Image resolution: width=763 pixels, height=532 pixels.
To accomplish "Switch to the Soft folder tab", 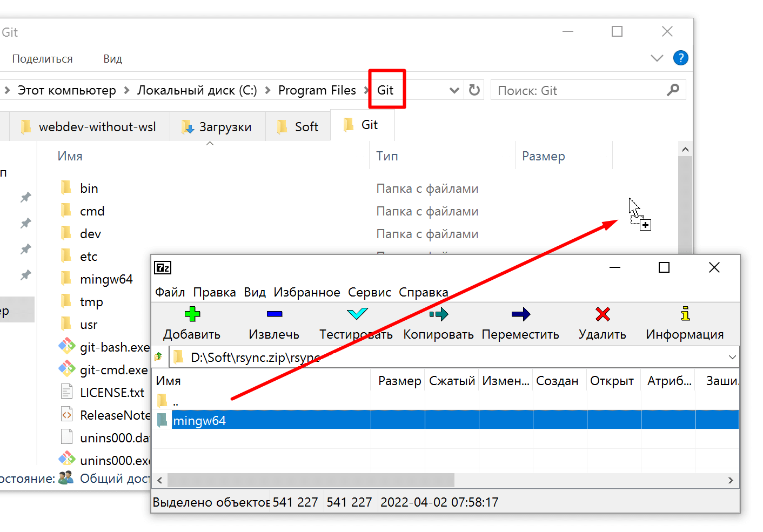I will coord(298,127).
